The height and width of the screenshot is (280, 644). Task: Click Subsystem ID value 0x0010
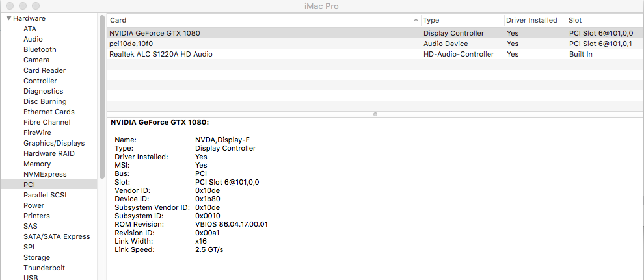tap(208, 216)
